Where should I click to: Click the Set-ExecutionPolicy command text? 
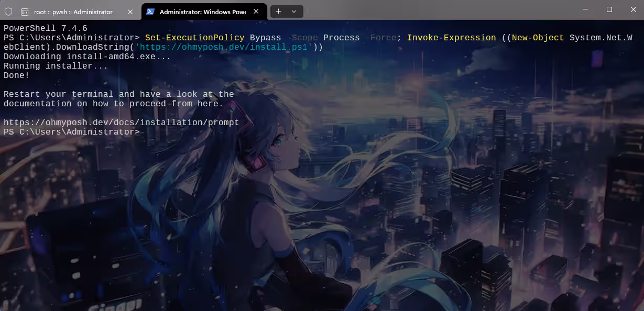pos(194,38)
